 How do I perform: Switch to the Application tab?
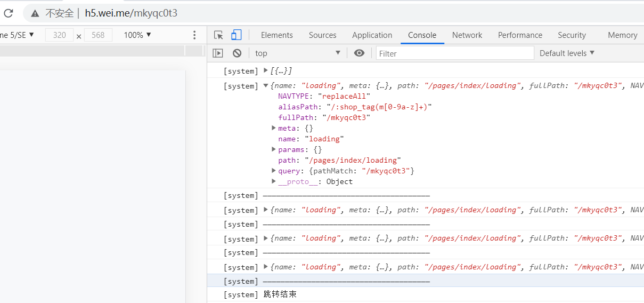[372, 35]
